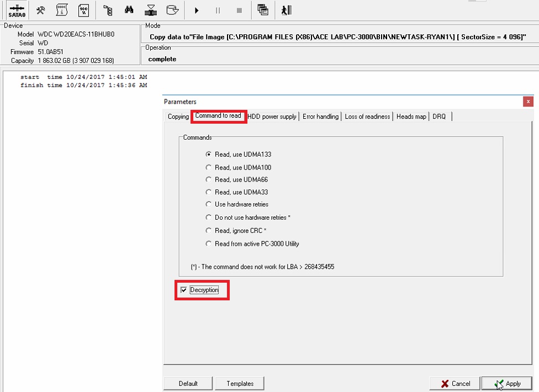Click the exit door icon
Screen dimensions: 539x392
point(286,10)
